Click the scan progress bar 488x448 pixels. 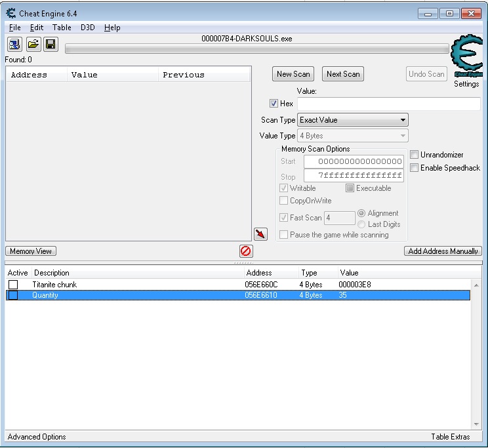tap(256, 49)
